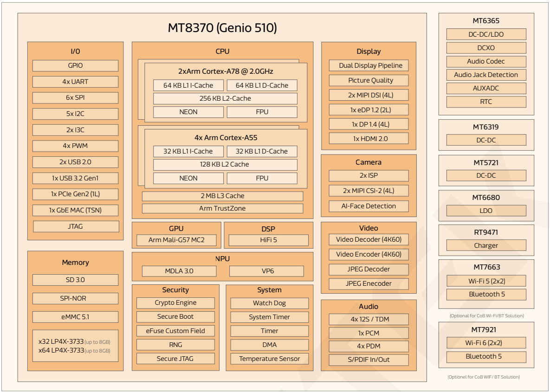The height and width of the screenshot is (392, 550).
Task: Click the 2 MB L3 Cache bar
Action: point(222,196)
